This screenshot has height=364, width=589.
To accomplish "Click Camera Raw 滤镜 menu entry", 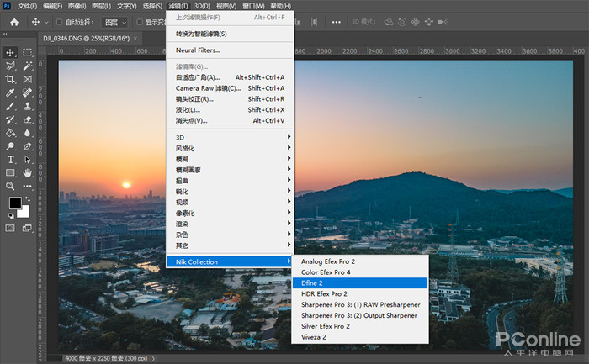I will (208, 88).
